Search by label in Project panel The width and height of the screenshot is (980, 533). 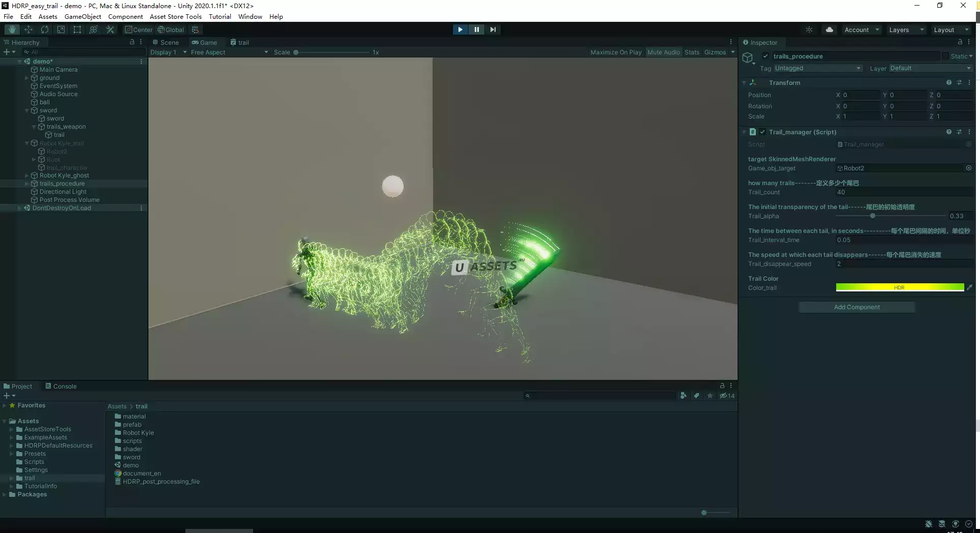[696, 396]
